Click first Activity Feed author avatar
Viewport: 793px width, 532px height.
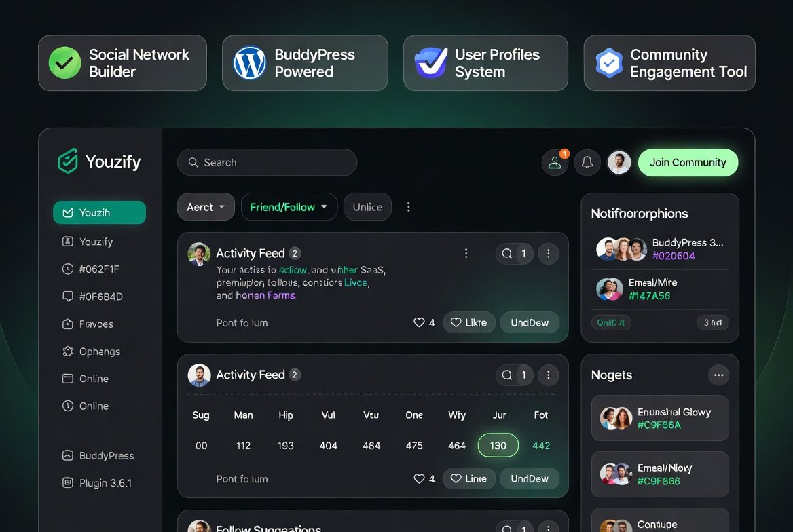pos(199,254)
